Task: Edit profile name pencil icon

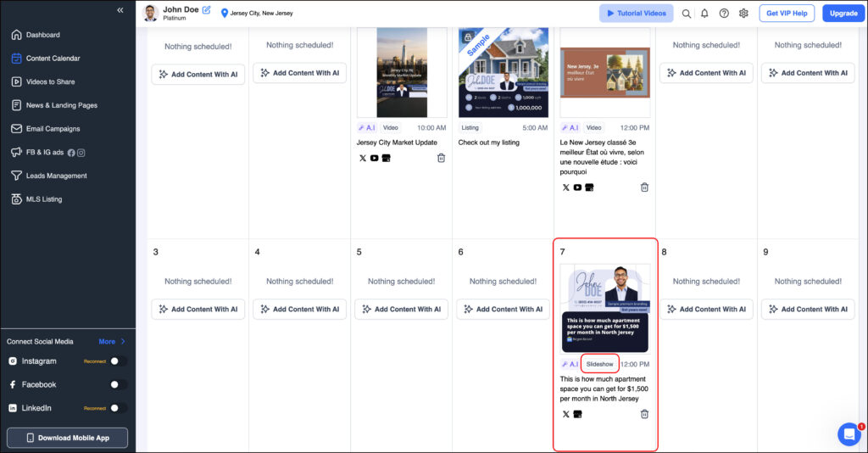Action: coord(206,10)
